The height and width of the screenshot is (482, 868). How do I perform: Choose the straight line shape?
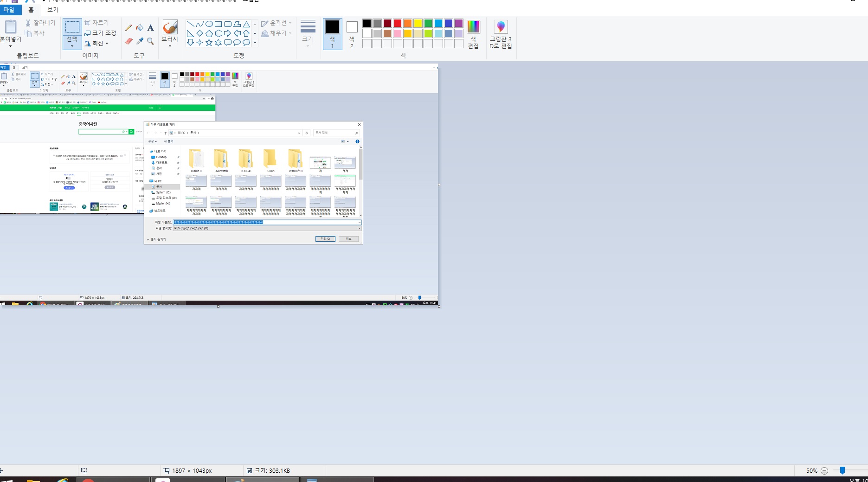(190, 24)
